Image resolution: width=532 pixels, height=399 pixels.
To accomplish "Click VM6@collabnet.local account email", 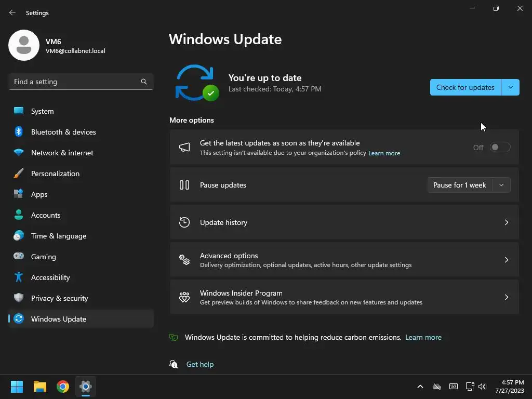I will [x=75, y=50].
